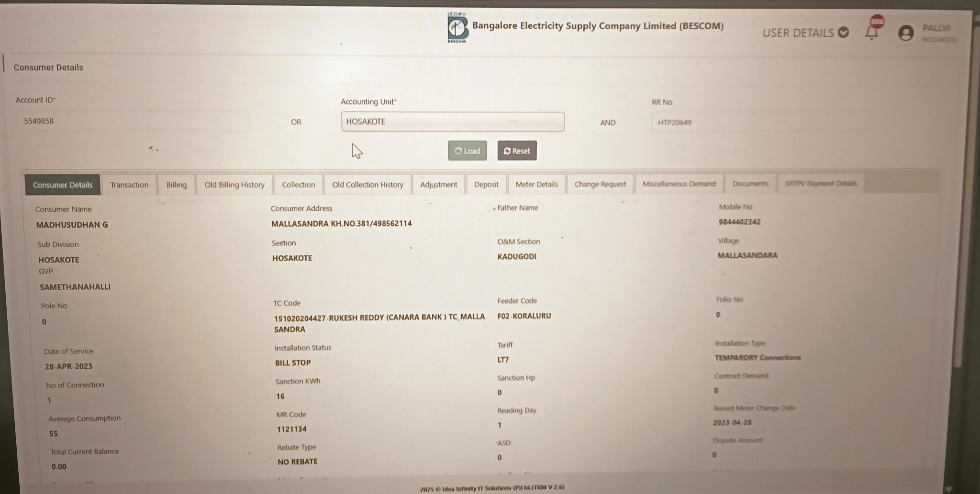Click the user name PALLVI
Screen dimensions: 980x494
936,28
